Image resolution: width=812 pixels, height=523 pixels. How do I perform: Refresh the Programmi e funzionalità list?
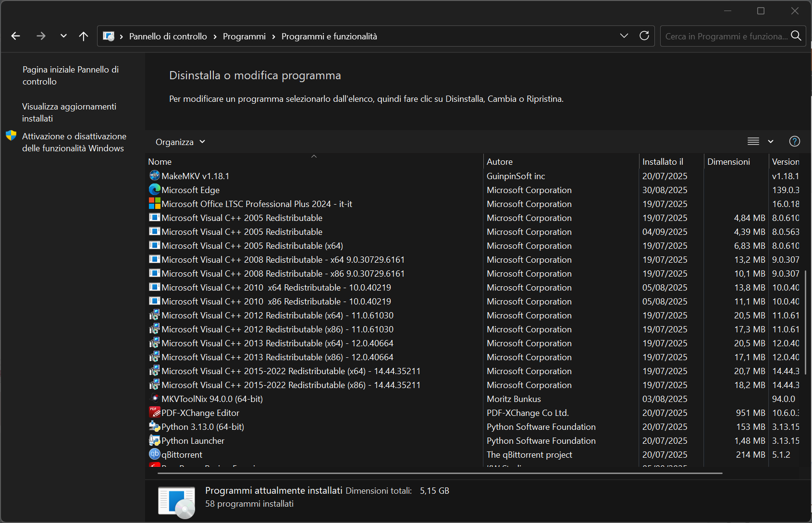point(644,36)
